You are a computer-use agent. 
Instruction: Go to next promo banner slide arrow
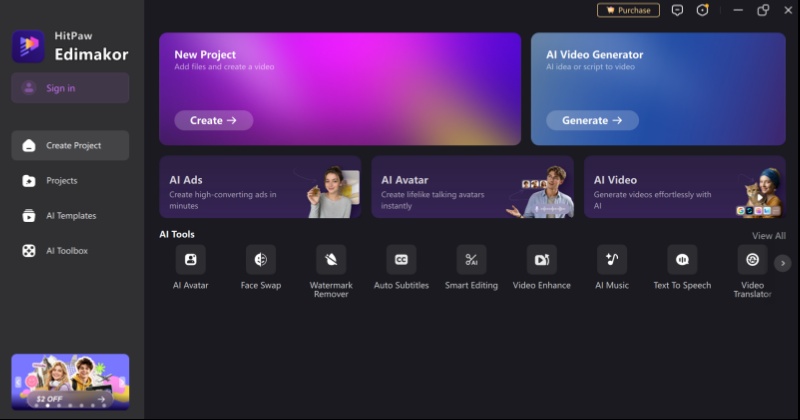(122, 382)
